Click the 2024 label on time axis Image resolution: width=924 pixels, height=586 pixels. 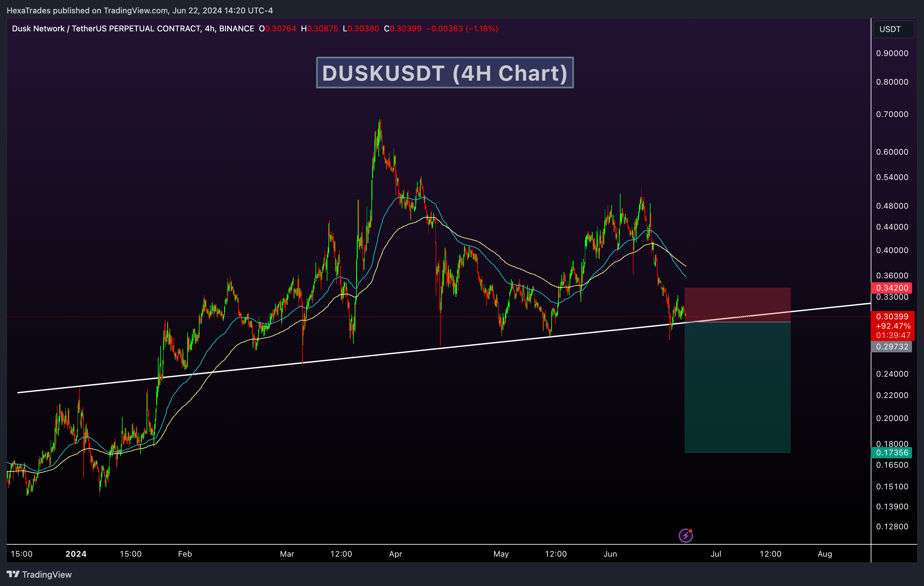click(76, 554)
